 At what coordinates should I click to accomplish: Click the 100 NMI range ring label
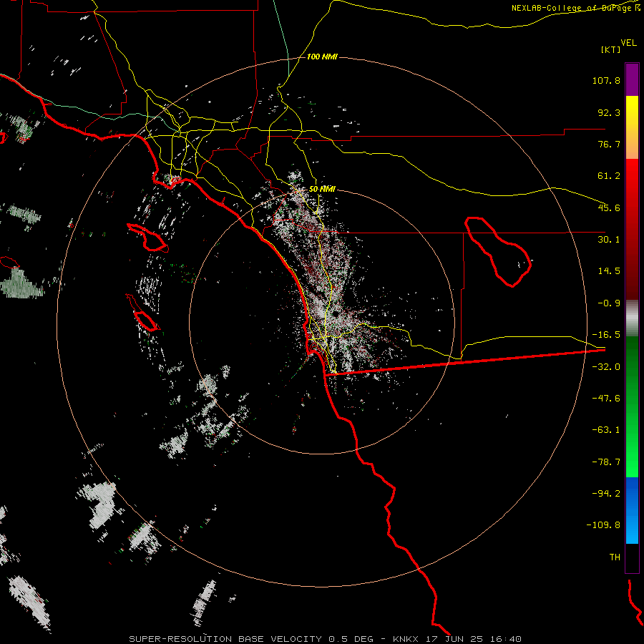pos(322,57)
